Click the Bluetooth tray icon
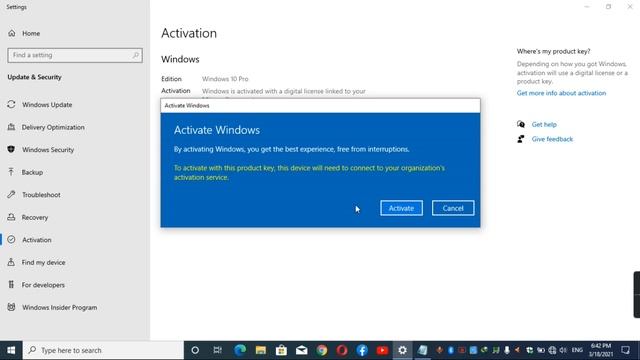The height and width of the screenshot is (360, 640). [x=451, y=350]
